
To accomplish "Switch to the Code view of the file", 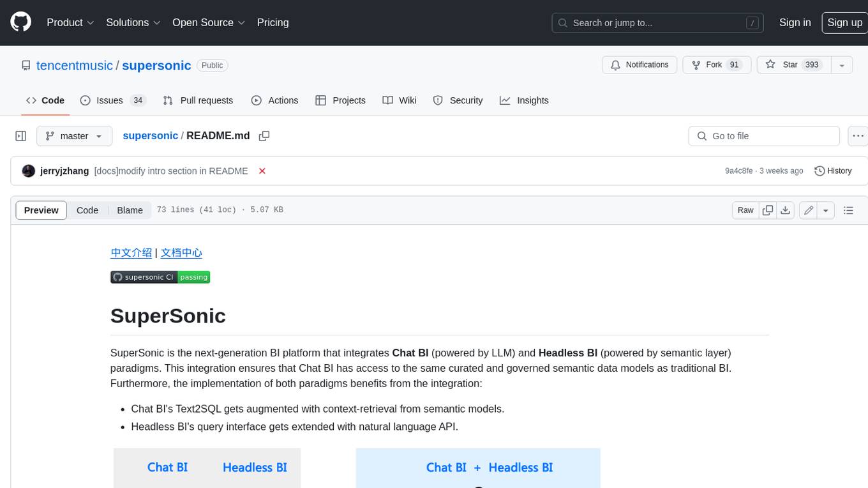I will (x=87, y=210).
